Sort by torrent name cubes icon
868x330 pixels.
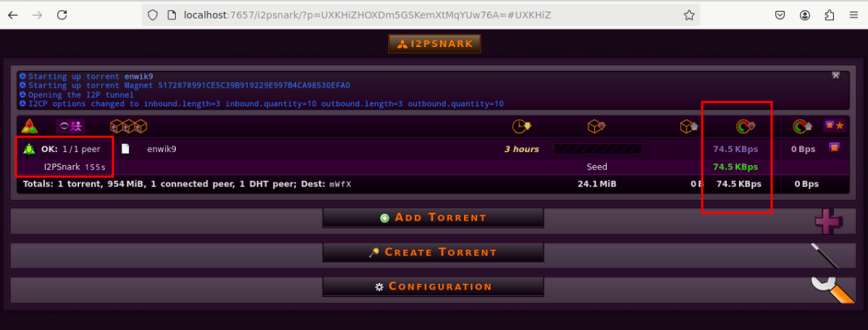pos(128,126)
